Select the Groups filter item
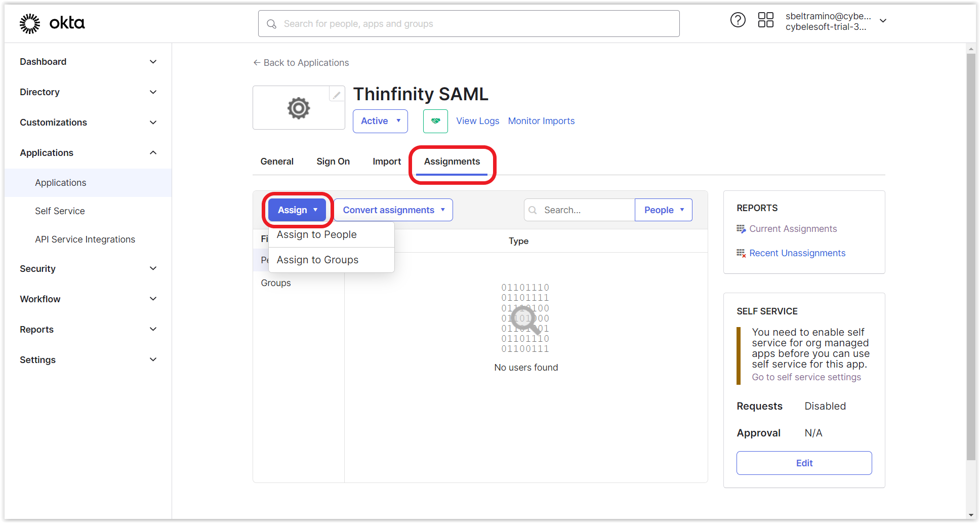 point(276,283)
